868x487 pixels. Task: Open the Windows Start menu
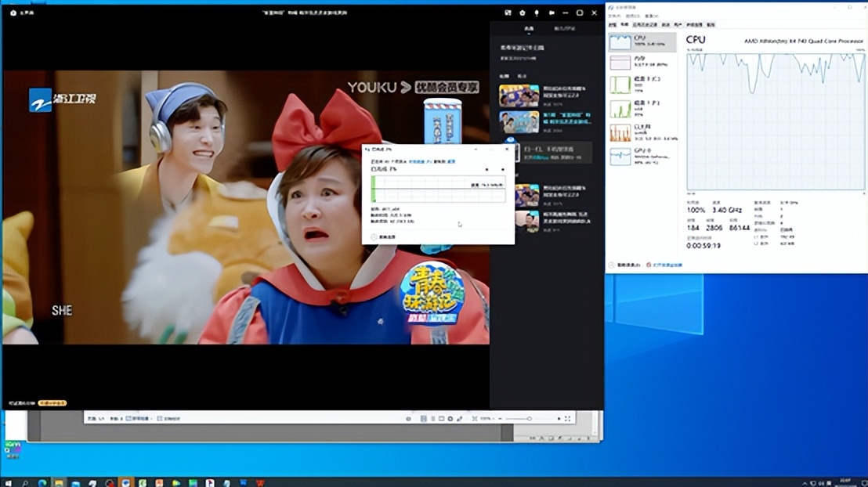point(7,479)
